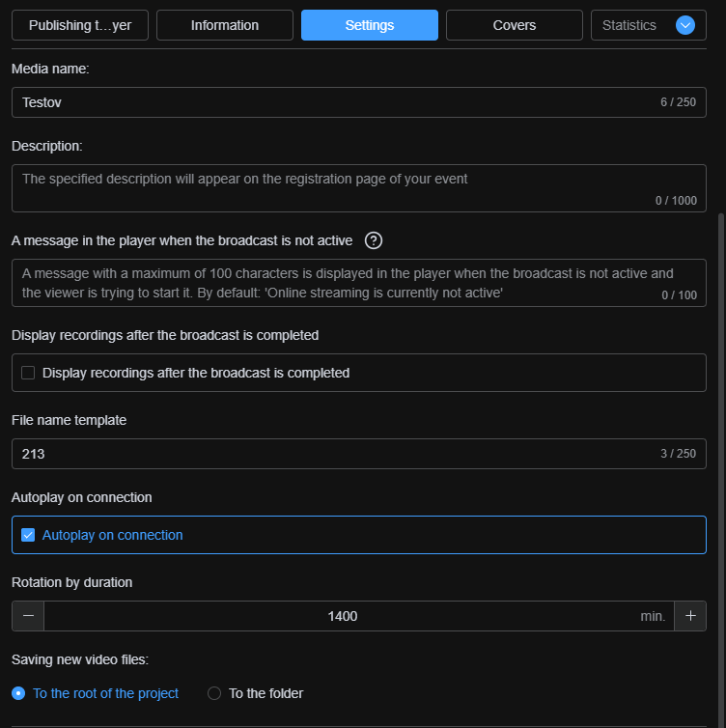Open the Publishing t...yer tab
Screen dimensions: 726x728
tap(80, 25)
